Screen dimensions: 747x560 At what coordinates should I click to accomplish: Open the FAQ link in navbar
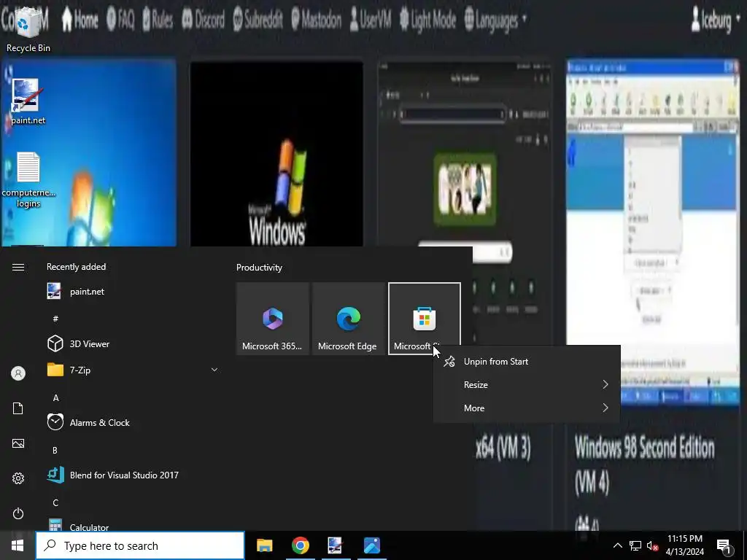[x=120, y=20]
